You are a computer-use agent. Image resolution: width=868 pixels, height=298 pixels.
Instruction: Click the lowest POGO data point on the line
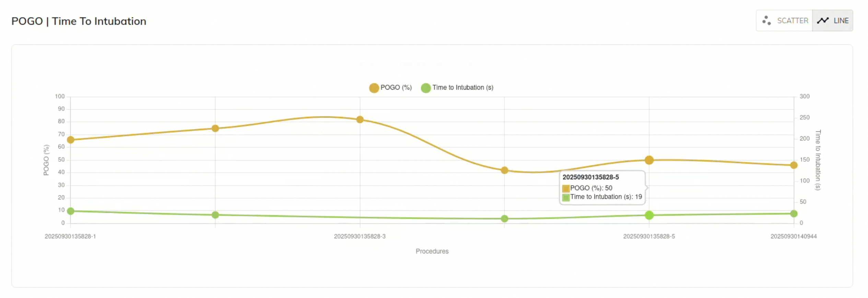point(504,170)
